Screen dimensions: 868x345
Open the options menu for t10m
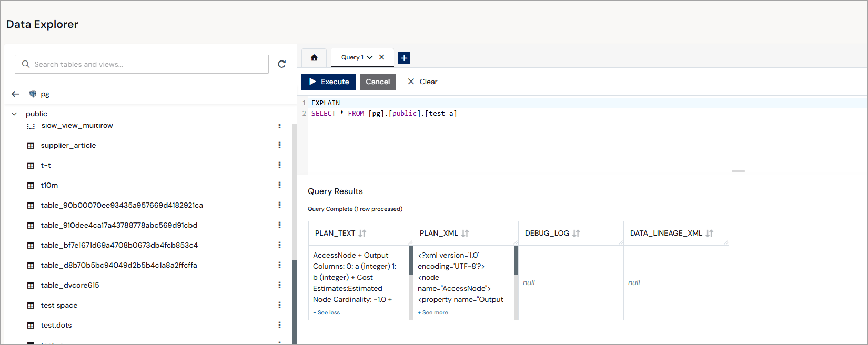[279, 185]
